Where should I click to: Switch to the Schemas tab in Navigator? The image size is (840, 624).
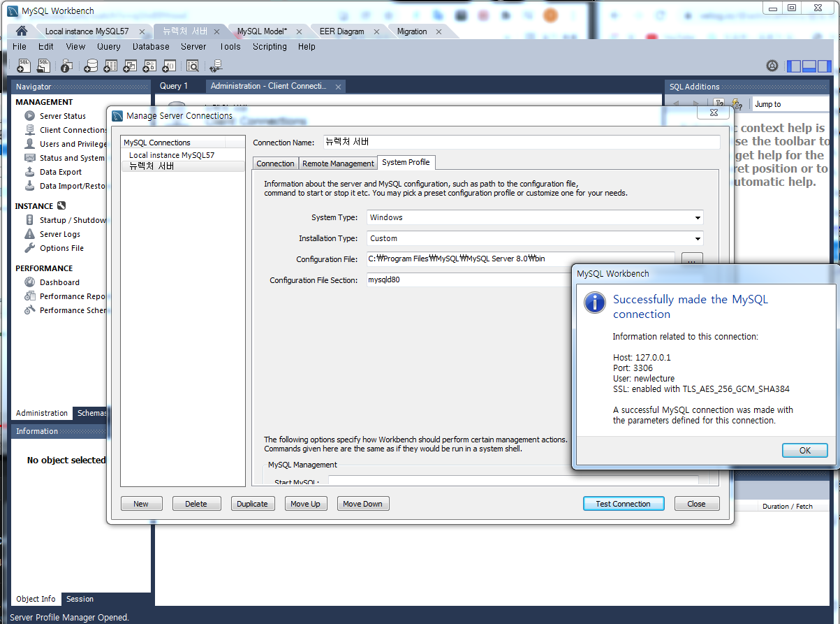(91, 413)
